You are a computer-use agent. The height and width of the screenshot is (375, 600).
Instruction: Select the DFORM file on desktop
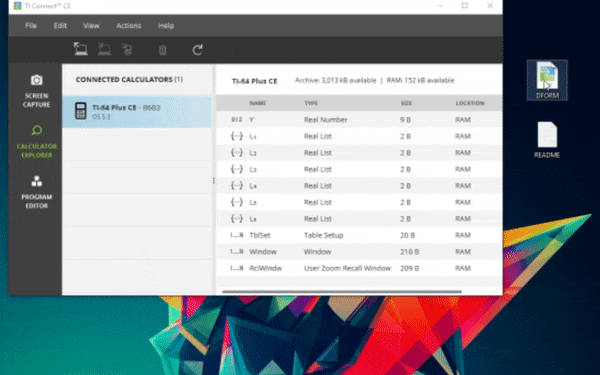click(x=547, y=80)
